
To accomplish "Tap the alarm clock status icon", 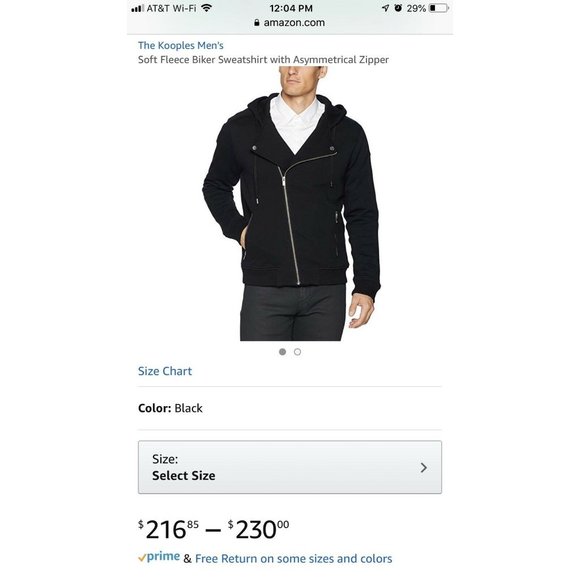I will click(x=398, y=8).
